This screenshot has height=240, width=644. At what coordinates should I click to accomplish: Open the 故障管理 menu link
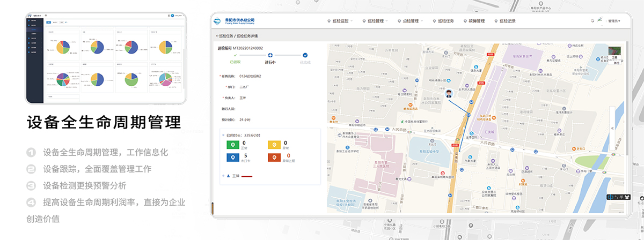pyautogui.click(x=474, y=21)
